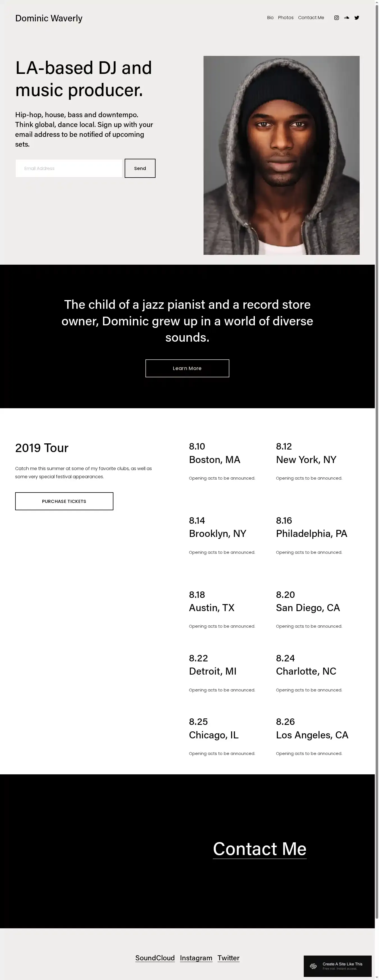
Task: Click the Learn More button
Action: tap(188, 368)
